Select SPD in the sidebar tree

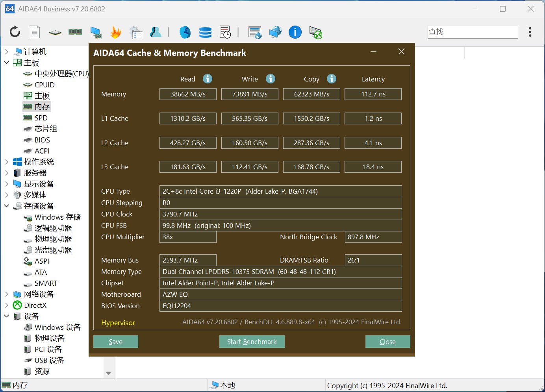tap(41, 118)
